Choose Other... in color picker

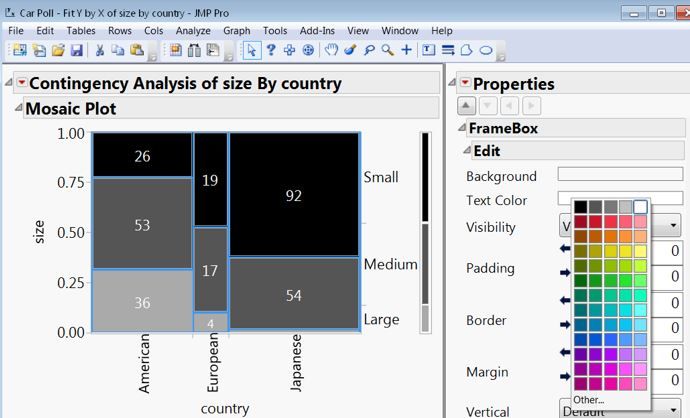[588, 400]
